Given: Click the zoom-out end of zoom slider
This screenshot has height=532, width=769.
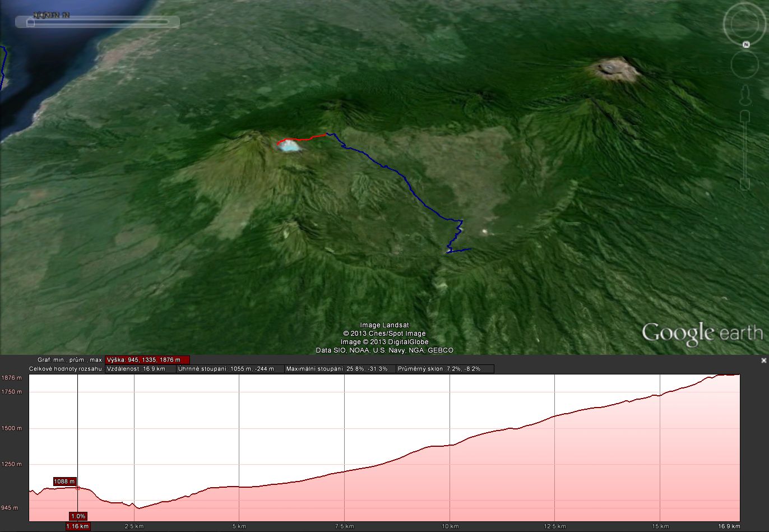Looking at the screenshot, I should (745, 184).
